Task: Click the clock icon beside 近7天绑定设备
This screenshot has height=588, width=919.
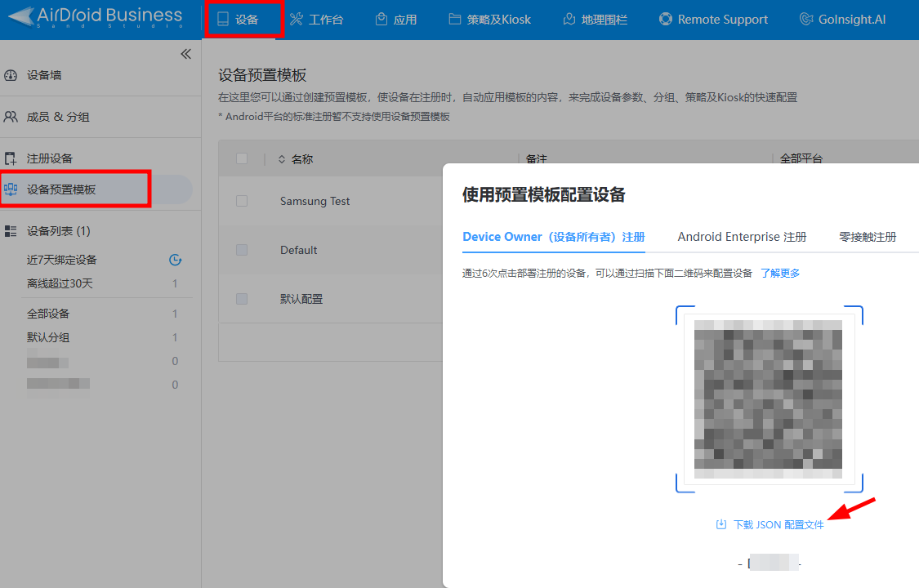Action: coord(176,260)
